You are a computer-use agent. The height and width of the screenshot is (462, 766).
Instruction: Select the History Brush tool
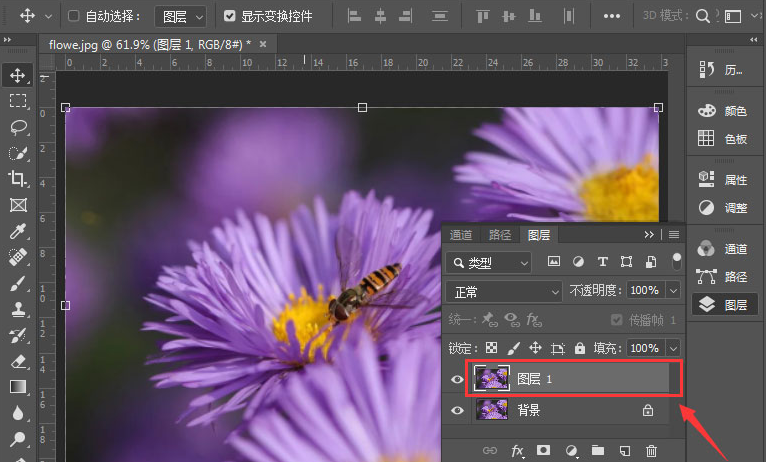tap(18, 336)
